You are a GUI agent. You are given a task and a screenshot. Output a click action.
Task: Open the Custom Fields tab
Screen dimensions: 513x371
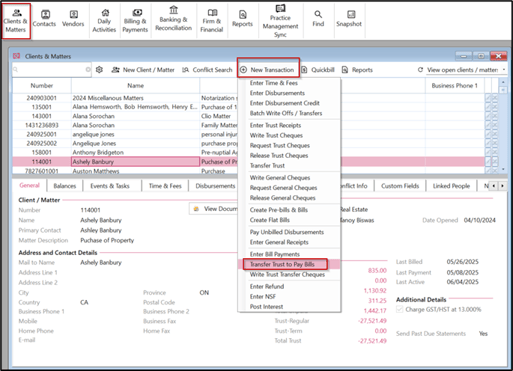pyautogui.click(x=400, y=186)
